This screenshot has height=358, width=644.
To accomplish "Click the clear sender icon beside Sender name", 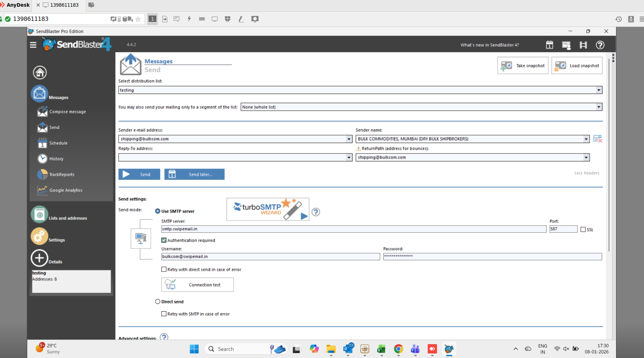I will coord(597,139).
